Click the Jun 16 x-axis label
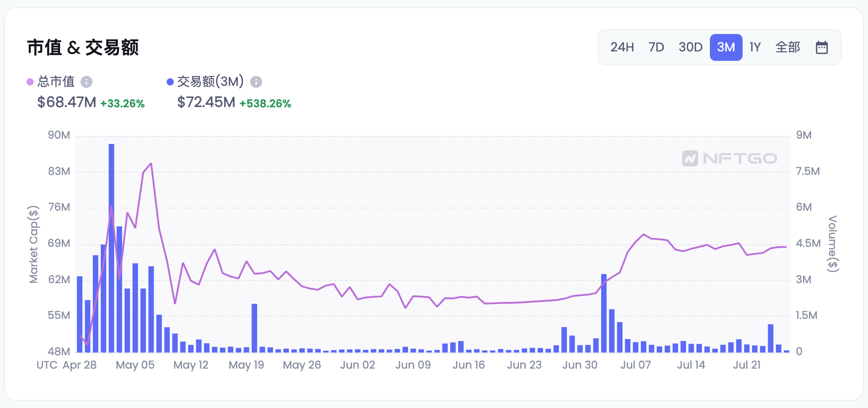The height and width of the screenshot is (408, 868). 468,365
